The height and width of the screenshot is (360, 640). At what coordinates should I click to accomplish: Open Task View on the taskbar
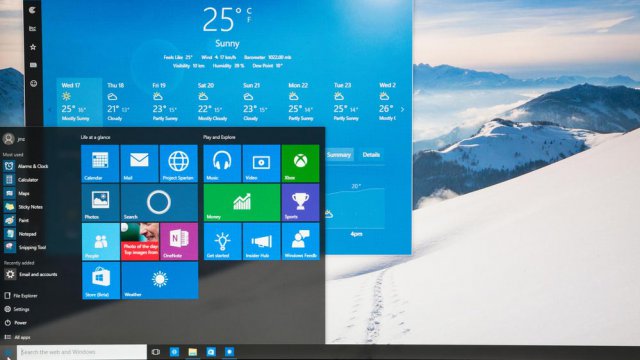pos(156,352)
